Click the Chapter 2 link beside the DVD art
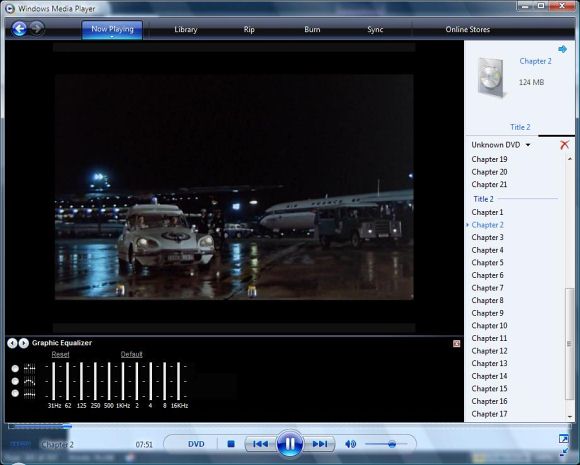Viewport: 580px width, 465px height. [535, 61]
